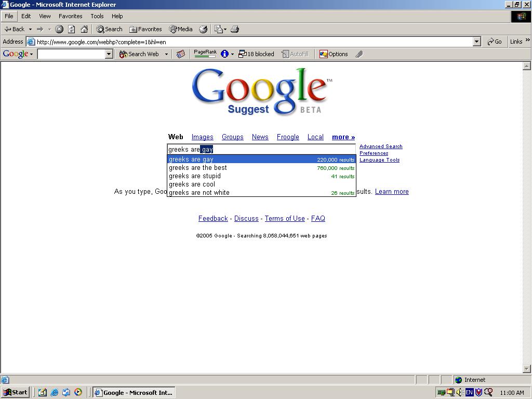Open the IE Search pane
This screenshot has height=399, width=532.
109,29
